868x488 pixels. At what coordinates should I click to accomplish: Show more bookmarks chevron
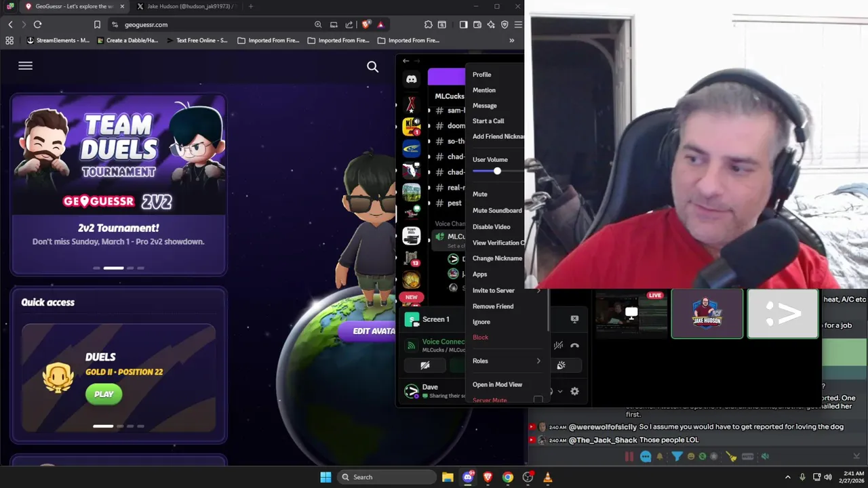(511, 41)
